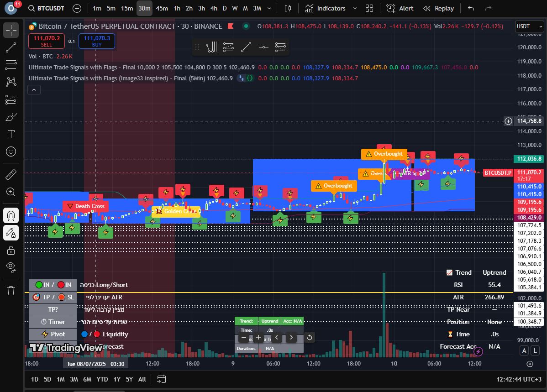Image resolution: width=547 pixels, height=392 pixels.
Task: Redo the chart action
Action: (489, 8)
